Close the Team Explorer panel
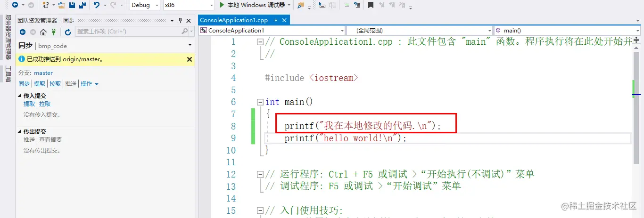 click(189, 20)
